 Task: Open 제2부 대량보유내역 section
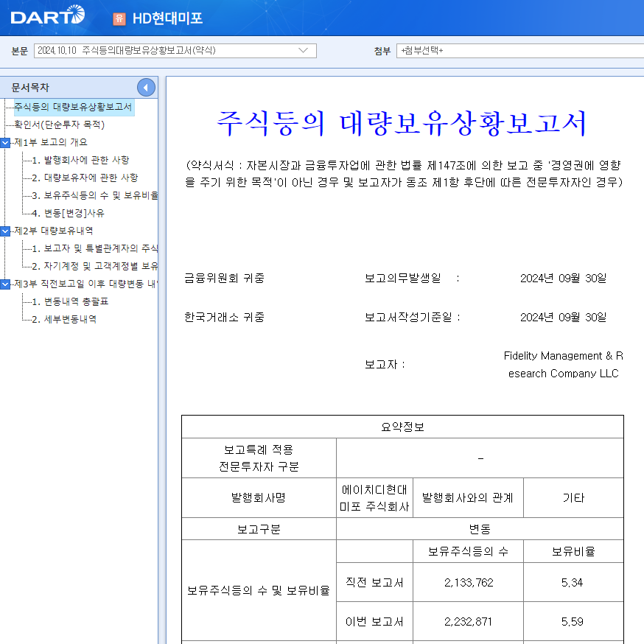pyautogui.click(x=54, y=231)
